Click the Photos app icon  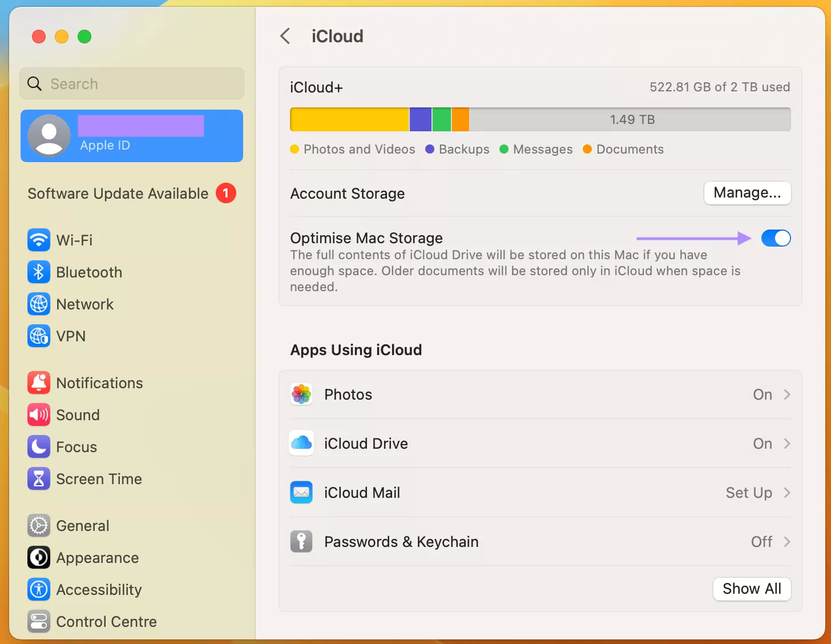coord(301,394)
